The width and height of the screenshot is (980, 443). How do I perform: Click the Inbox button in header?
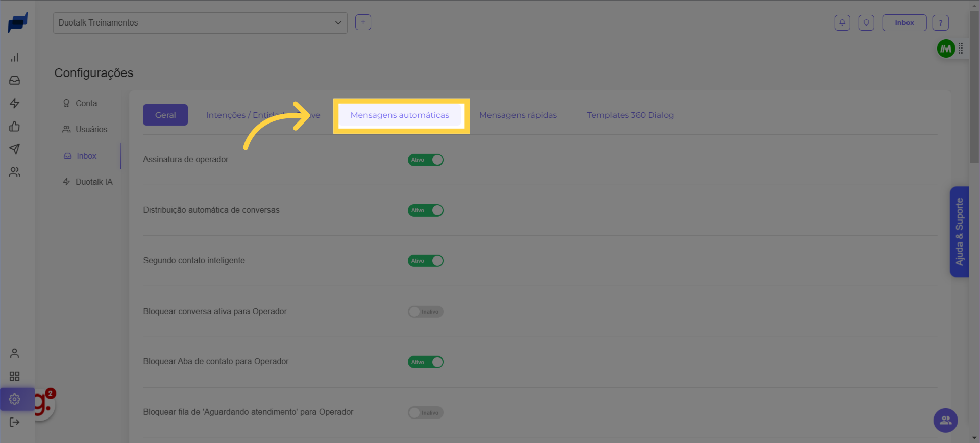pyautogui.click(x=904, y=23)
